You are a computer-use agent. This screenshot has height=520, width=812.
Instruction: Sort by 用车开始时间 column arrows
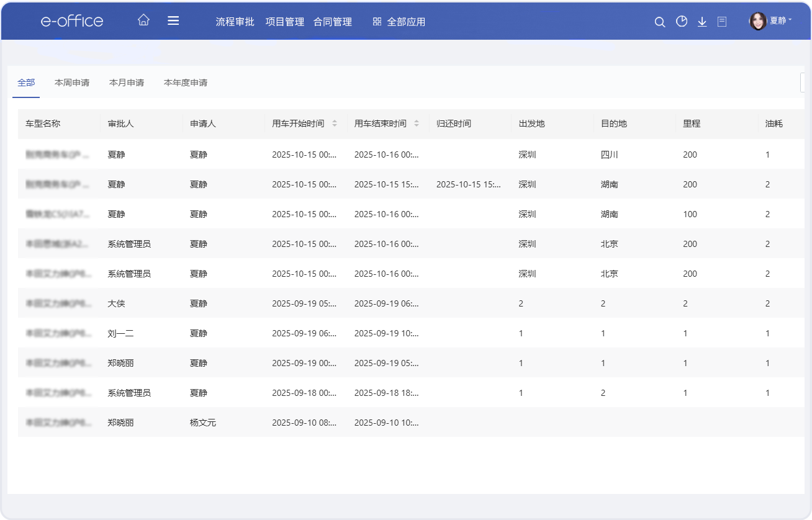click(x=335, y=123)
